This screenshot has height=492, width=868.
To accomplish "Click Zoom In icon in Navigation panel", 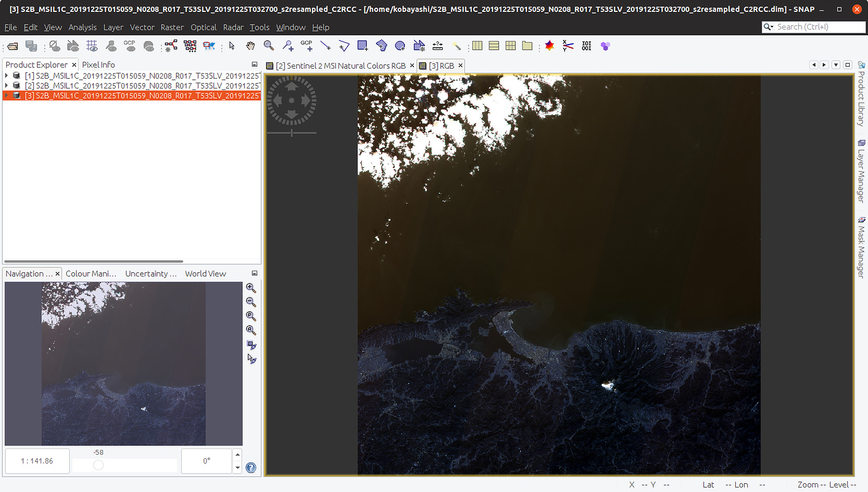I will tap(251, 288).
